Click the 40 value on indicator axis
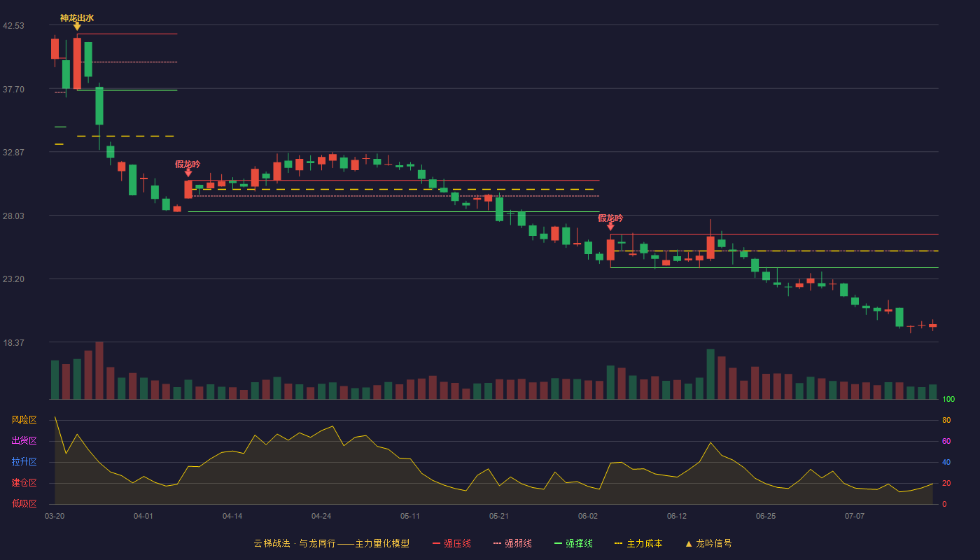 [x=946, y=462]
